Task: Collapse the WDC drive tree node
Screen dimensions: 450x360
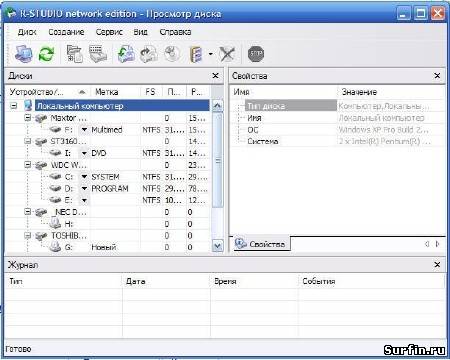Action: (28, 165)
